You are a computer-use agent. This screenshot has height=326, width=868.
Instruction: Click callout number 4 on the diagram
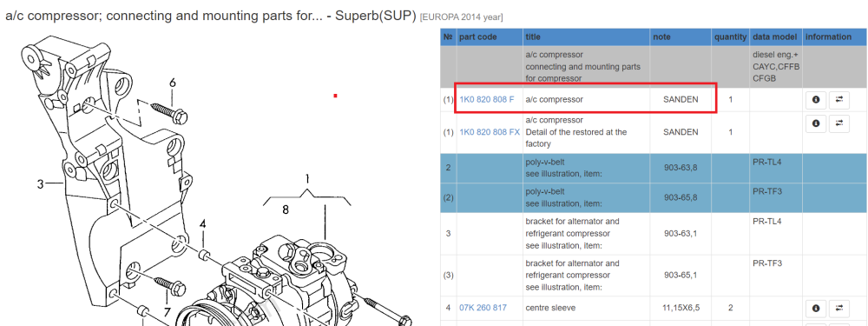(203, 224)
